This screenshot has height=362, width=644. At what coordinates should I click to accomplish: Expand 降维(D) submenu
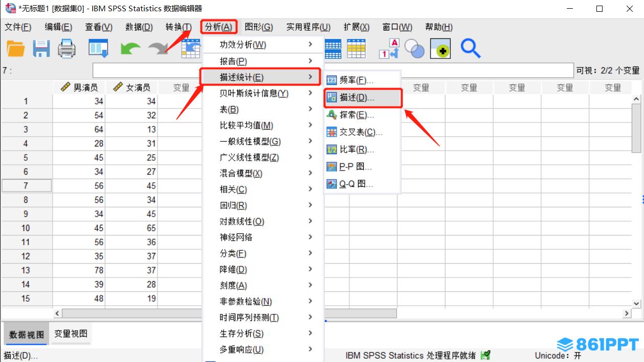[263, 269]
